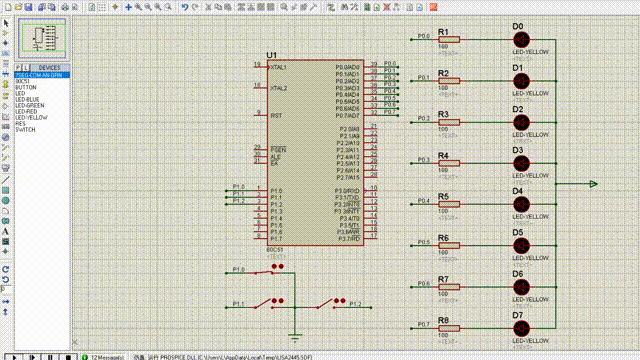Save the current design
The image size is (640, 360).
(28, 7)
